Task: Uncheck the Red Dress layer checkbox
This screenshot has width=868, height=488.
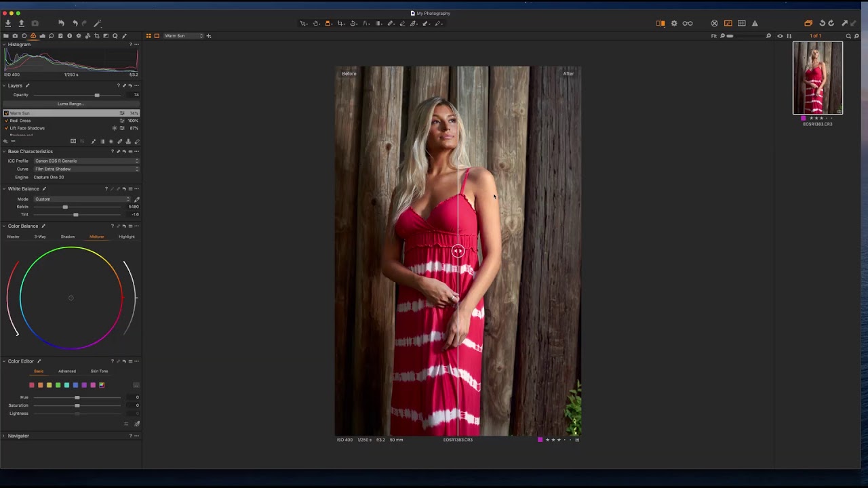Action: pyautogui.click(x=7, y=121)
